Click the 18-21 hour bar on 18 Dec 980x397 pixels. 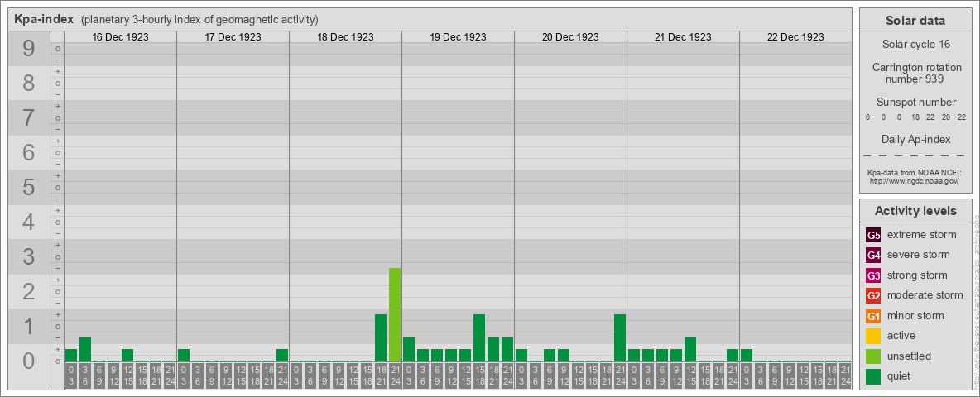[x=381, y=337]
